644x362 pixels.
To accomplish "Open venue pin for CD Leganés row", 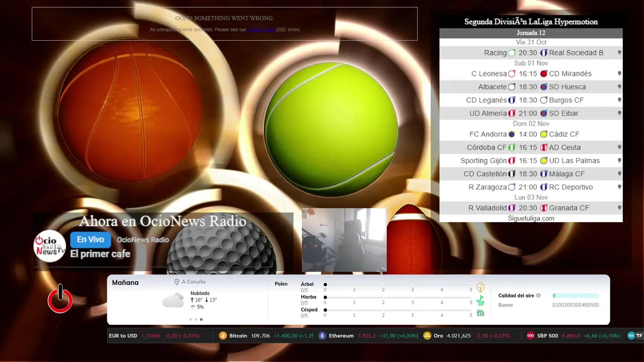I will (619, 100).
